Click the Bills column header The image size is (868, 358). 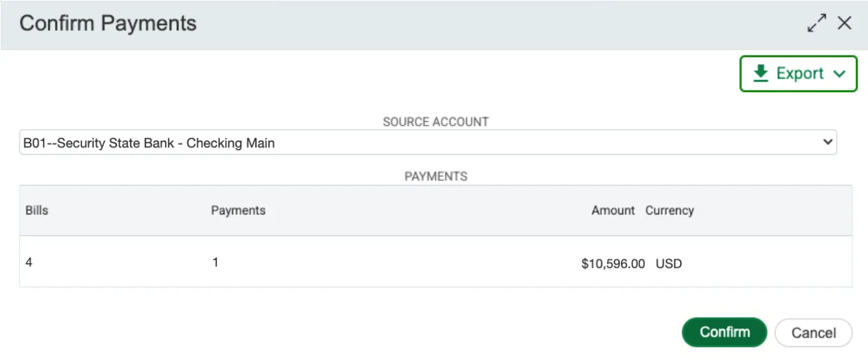point(37,210)
